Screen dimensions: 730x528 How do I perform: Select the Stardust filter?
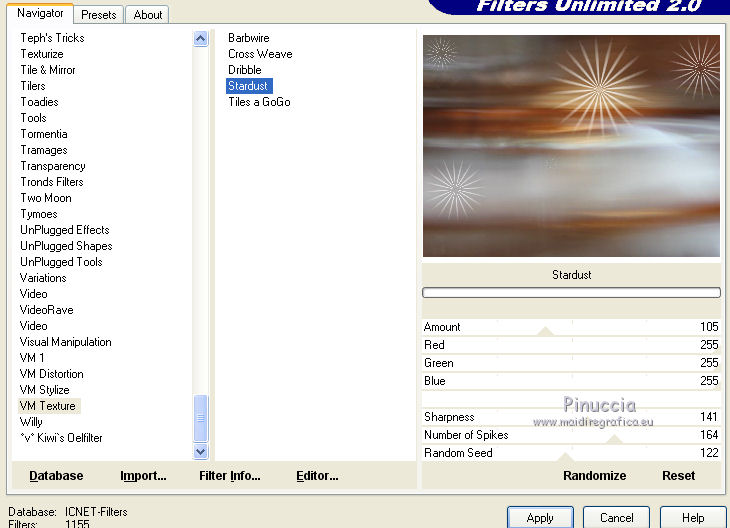click(x=248, y=86)
